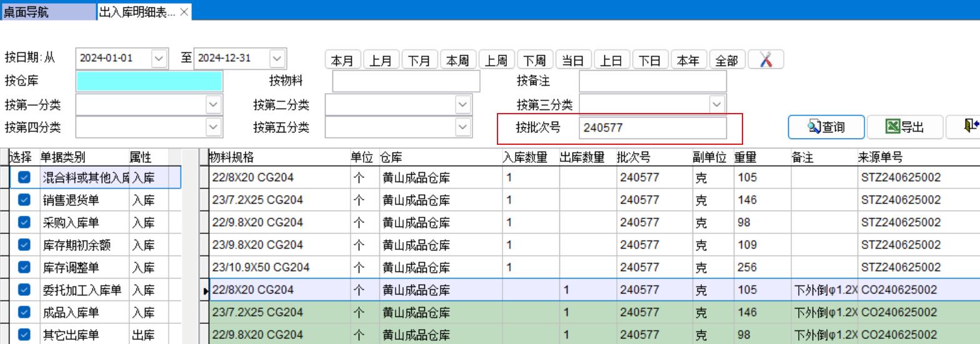The height and width of the screenshot is (344, 980).
Task: Uncheck the 销售退货单 checkbox
Action: click(24, 200)
